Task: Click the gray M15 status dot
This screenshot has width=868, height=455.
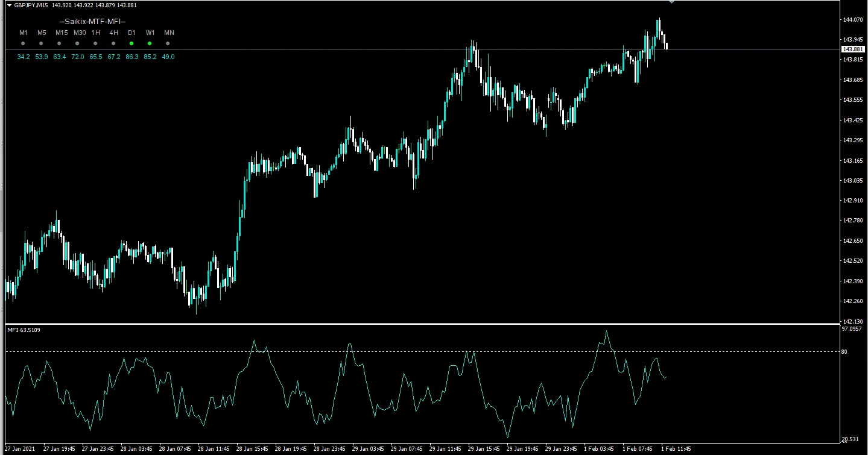Action: pos(59,43)
